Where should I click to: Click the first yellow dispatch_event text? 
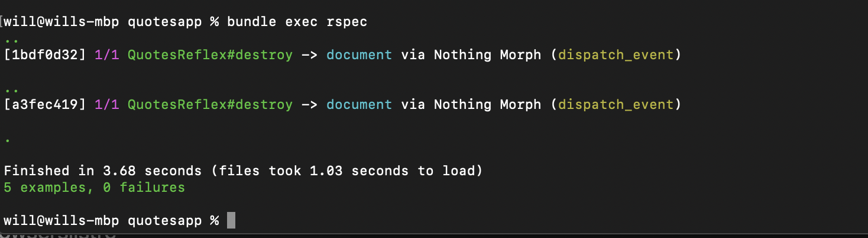pyautogui.click(x=616, y=55)
